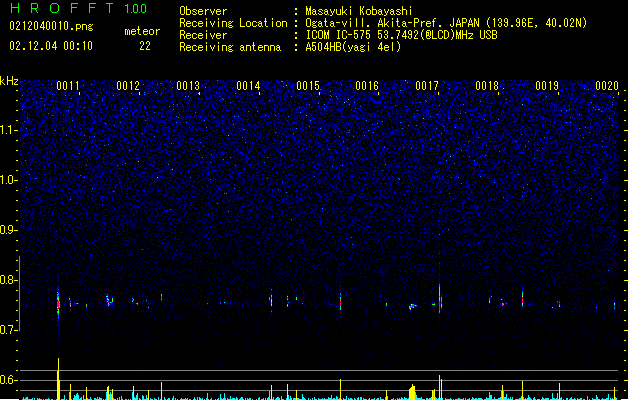Click the 0013 time marker

(x=188, y=86)
